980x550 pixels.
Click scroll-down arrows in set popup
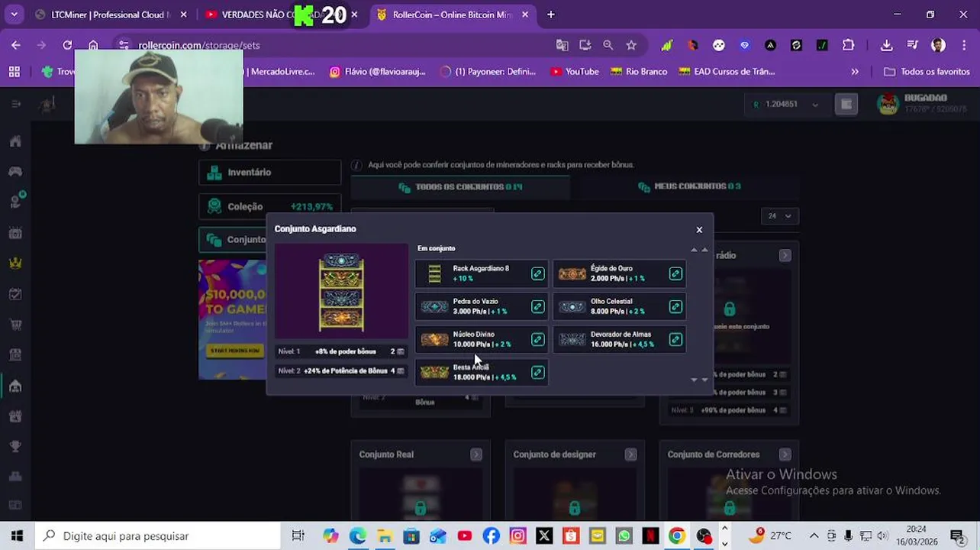click(x=699, y=379)
